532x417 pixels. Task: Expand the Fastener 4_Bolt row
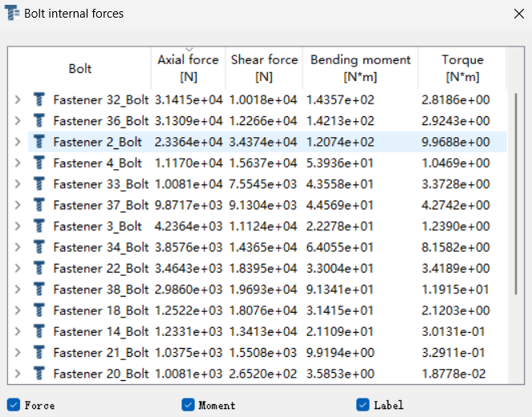pyautogui.click(x=18, y=163)
